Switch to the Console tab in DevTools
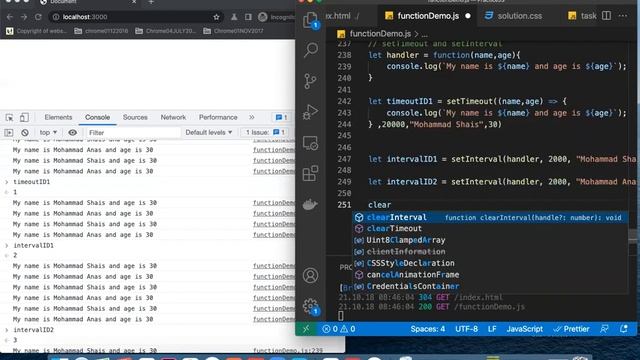The width and height of the screenshot is (640, 360). click(98, 118)
